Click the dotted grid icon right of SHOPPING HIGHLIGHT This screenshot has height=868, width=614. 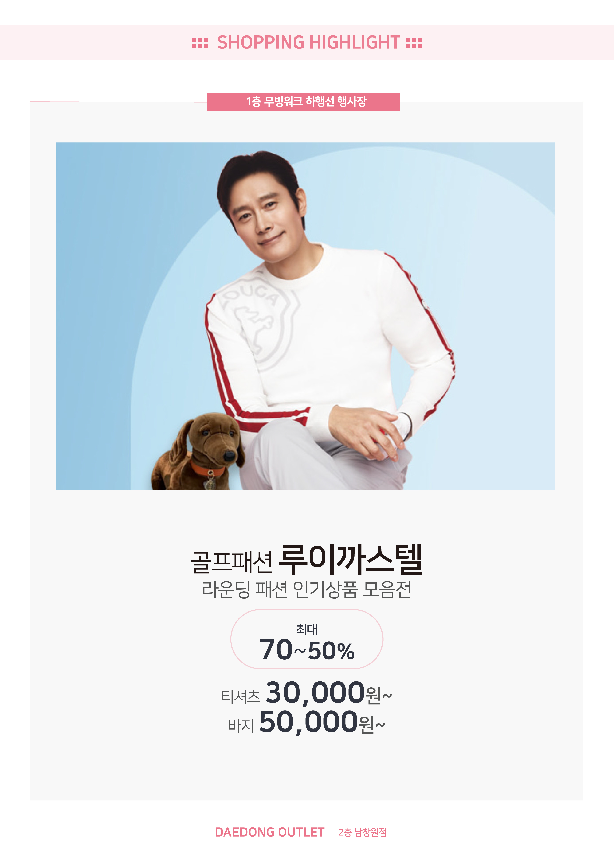pyautogui.click(x=414, y=43)
